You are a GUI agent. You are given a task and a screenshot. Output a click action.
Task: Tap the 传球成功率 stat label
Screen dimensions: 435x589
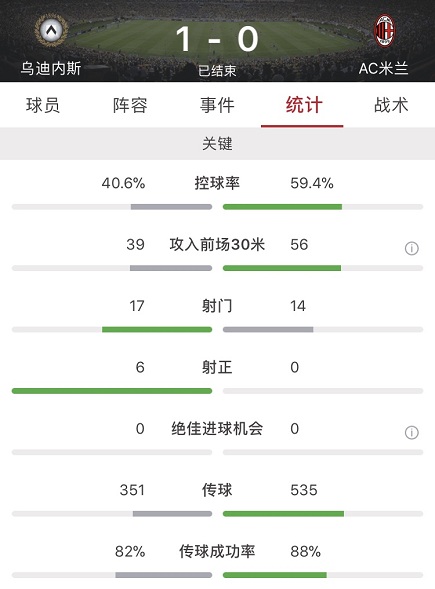pyautogui.click(x=217, y=551)
